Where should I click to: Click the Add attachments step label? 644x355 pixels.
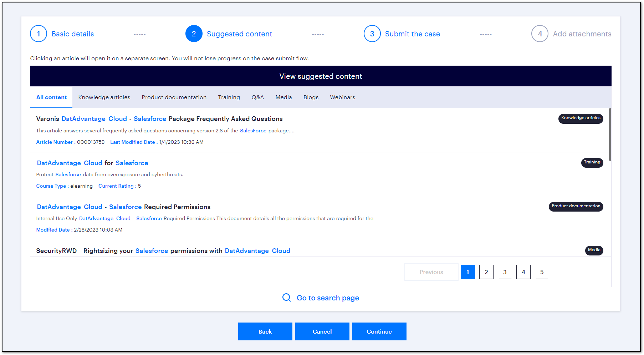point(582,34)
